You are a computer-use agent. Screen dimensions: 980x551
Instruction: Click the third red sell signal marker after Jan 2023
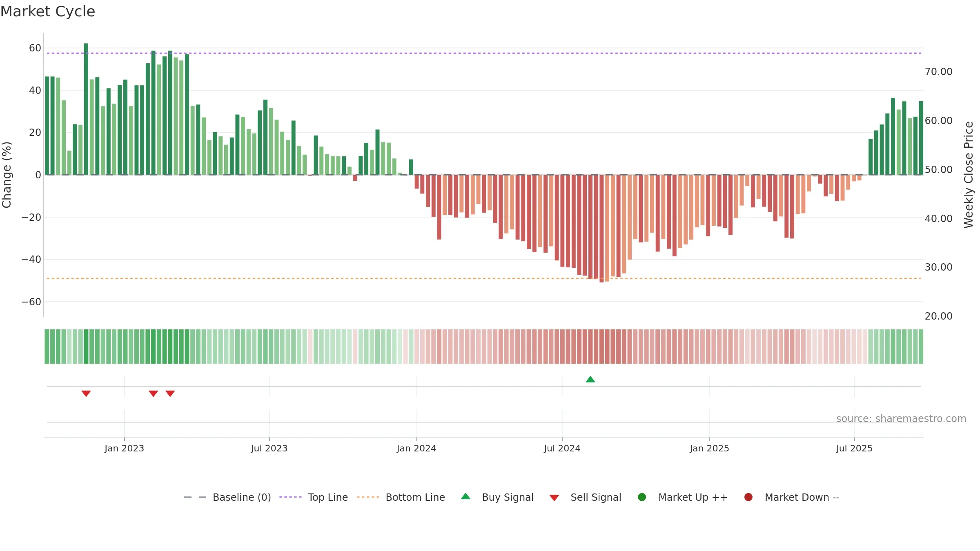pyautogui.click(x=170, y=393)
